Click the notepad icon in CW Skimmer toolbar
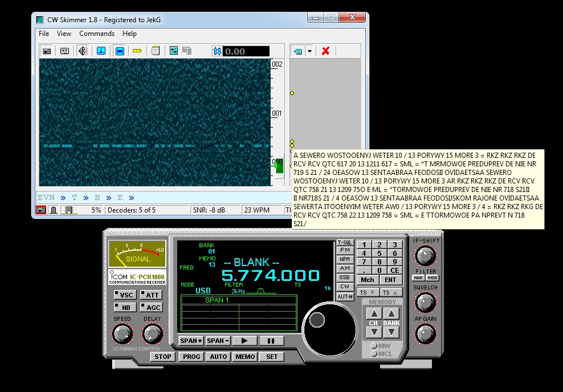The width and height of the screenshot is (563, 392). tap(155, 51)
